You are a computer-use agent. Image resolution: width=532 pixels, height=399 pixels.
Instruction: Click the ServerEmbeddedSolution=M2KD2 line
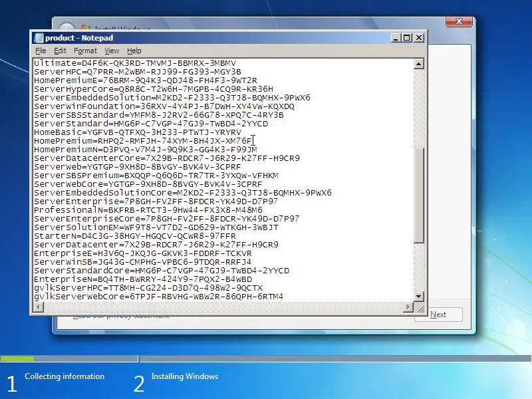click(172, 98)
